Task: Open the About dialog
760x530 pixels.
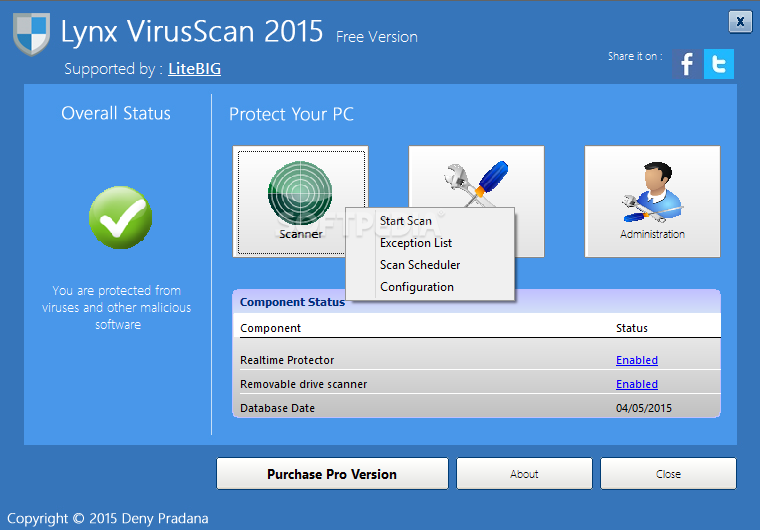Action: click(x=524, y=474)
